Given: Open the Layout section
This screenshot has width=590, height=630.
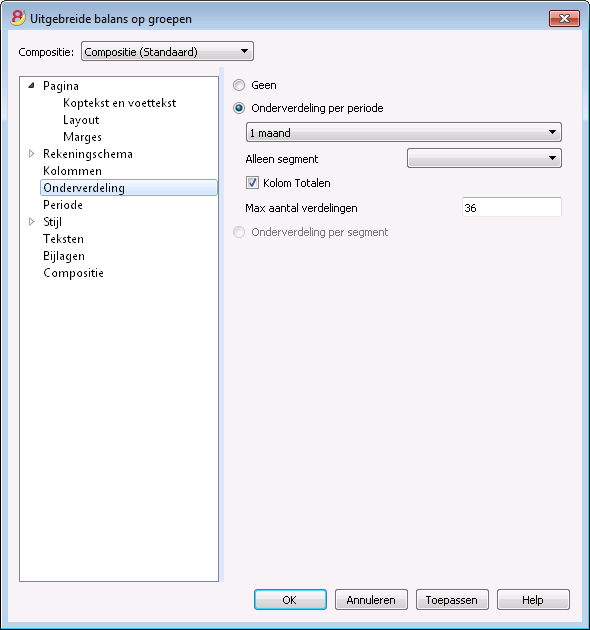Looking at the screenshot, I should pyautogui.click(x=81, y=120).
